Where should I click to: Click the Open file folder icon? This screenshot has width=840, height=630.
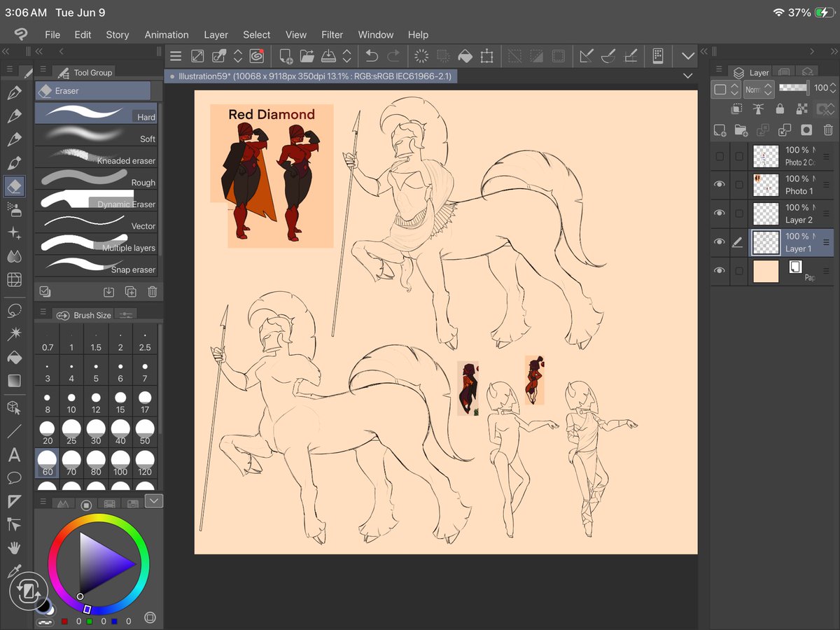tap(307, 56)
